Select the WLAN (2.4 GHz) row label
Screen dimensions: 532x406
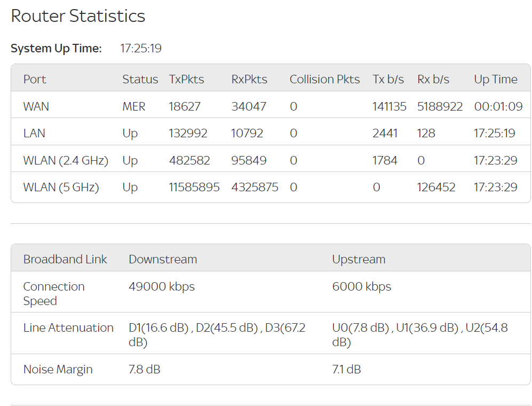tap(66, 160)
